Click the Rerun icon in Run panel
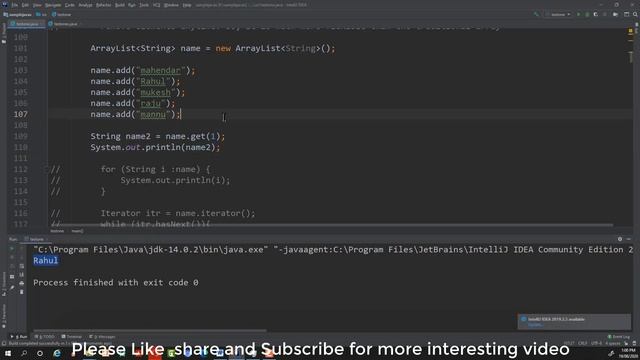 tap(11, 248)
